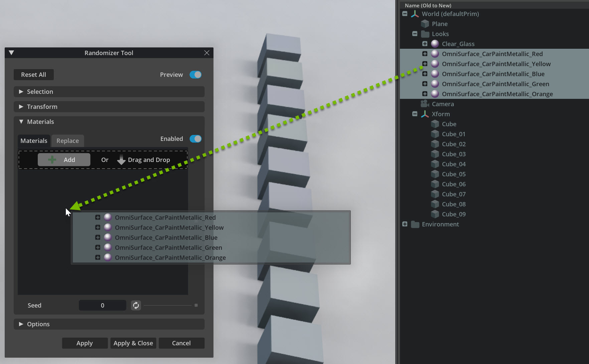Click the Cube_01 mesh icon
Screen dimensions: 589x364
(435, 134)
